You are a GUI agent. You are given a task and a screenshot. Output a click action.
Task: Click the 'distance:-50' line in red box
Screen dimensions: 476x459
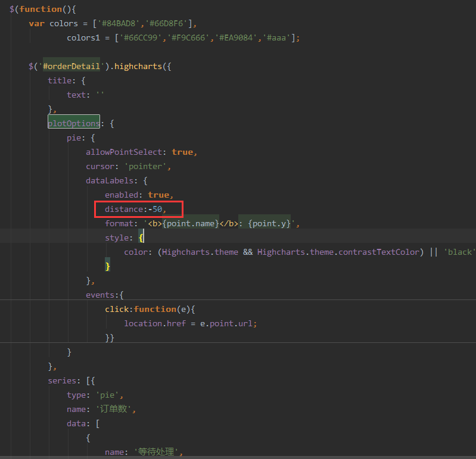pos(135,209)
